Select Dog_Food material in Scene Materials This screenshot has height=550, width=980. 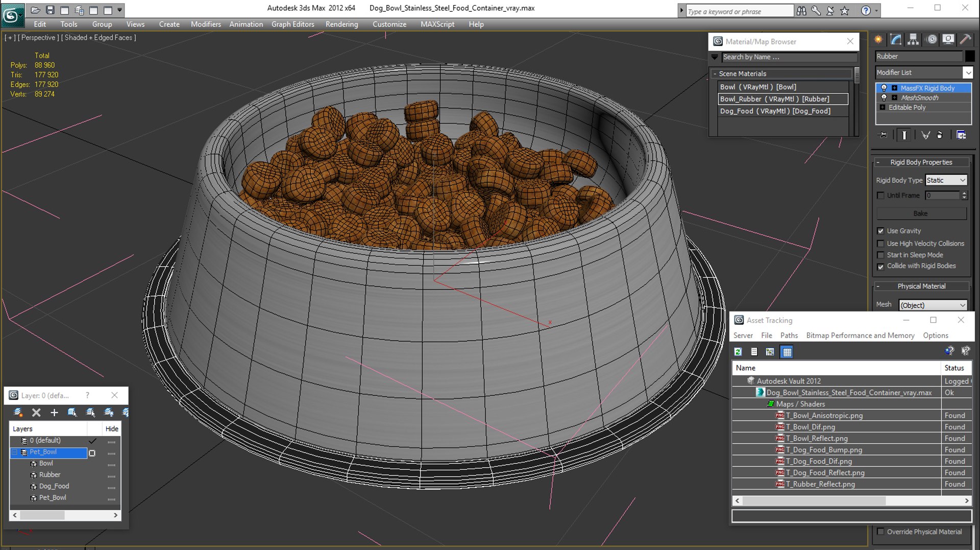pos(782,111)
